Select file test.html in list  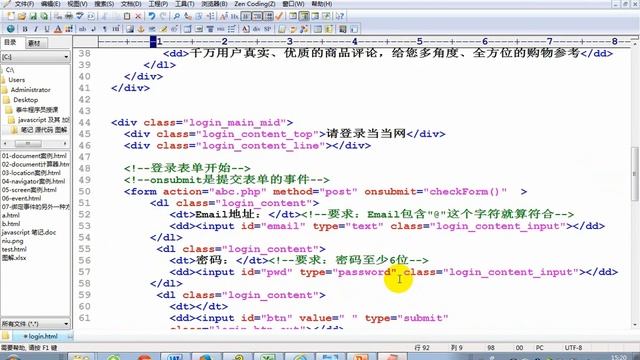click(x=14, y=249)
